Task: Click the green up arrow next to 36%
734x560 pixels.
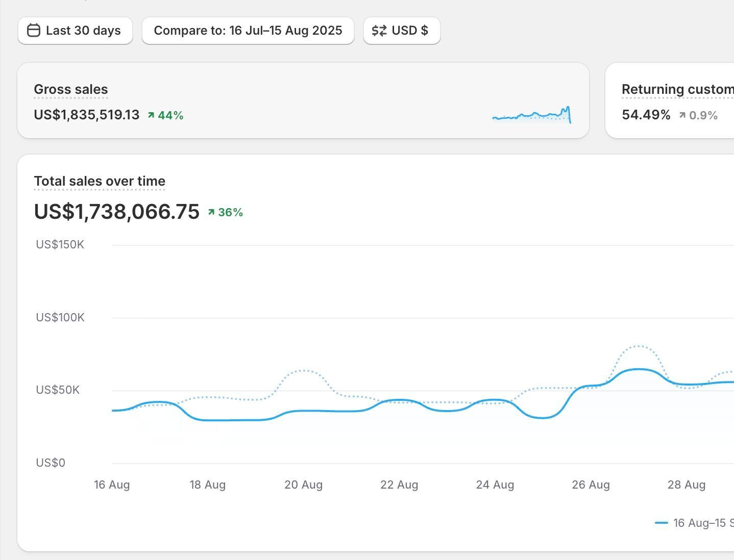Action: pyautogui.click(x=211, y=212)
